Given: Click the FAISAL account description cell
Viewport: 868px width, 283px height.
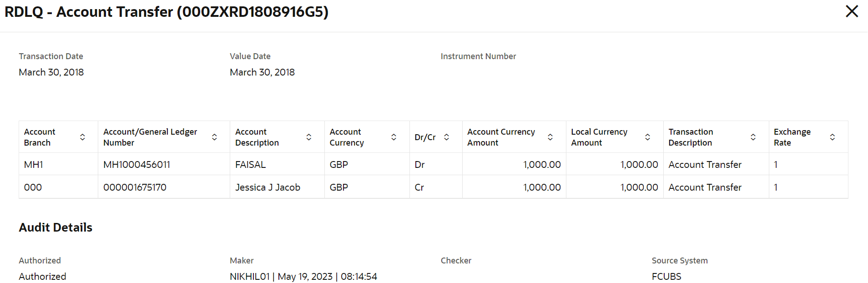Looking at the screenshot, I should (x=250, y=165).
